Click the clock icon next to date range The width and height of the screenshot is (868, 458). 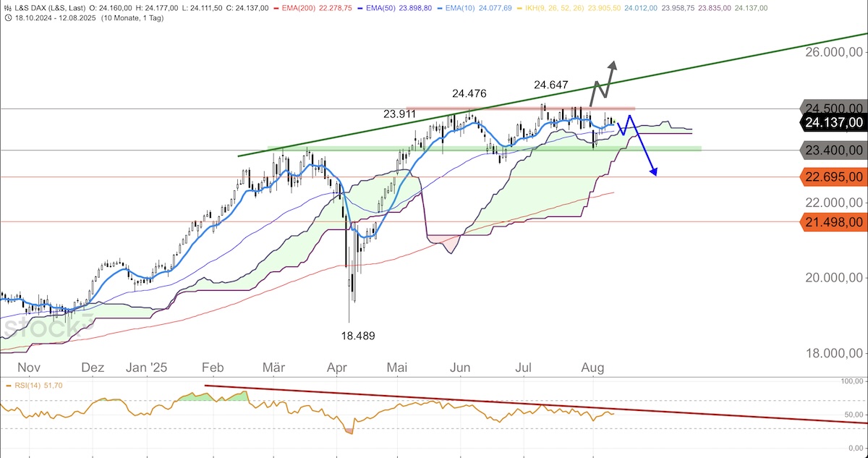point(7,17)
